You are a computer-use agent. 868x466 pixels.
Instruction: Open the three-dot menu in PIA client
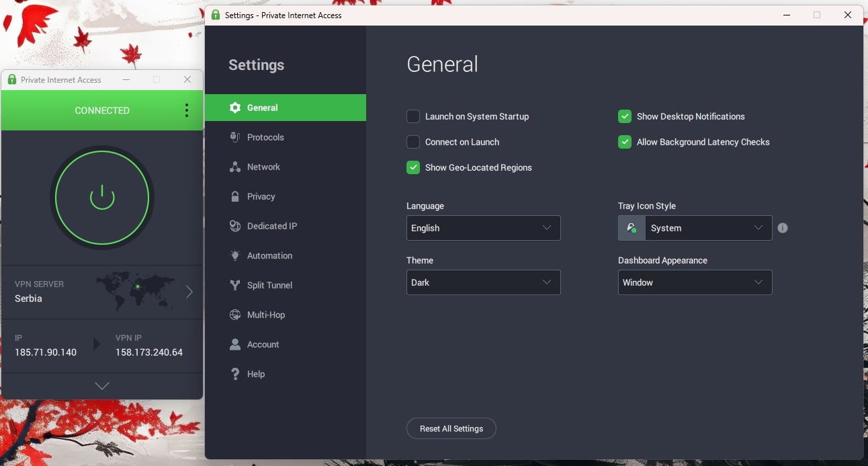pyautogui.click(x=186, y=110)
